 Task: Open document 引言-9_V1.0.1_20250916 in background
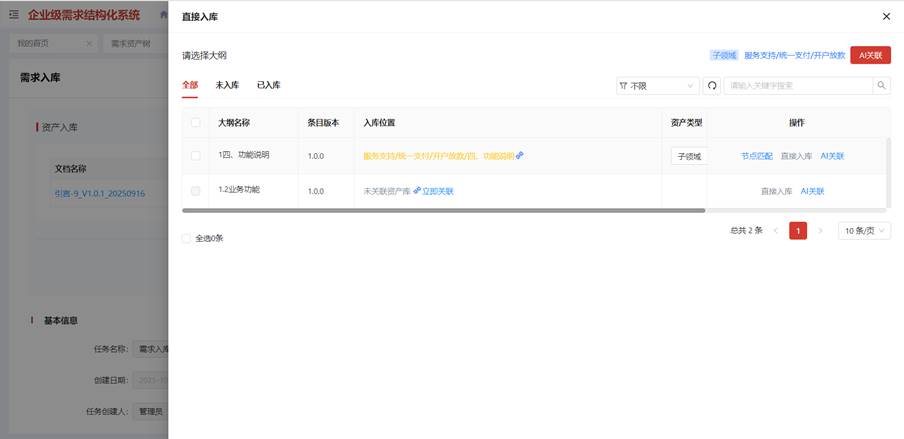[x=100, y=193]
